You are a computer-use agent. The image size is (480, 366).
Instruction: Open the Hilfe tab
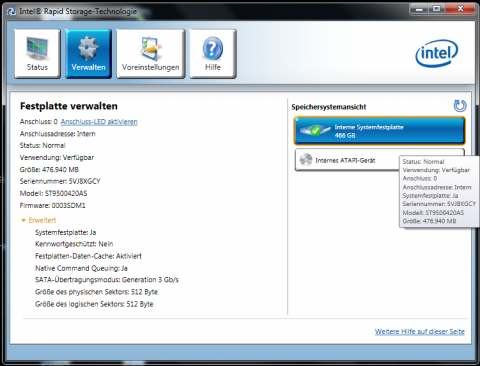(x=213, y=54)
